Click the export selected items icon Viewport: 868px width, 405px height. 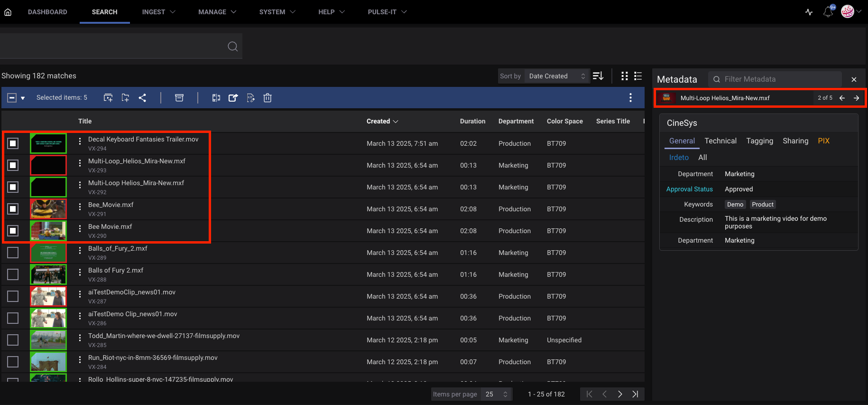tap(233, 98)
